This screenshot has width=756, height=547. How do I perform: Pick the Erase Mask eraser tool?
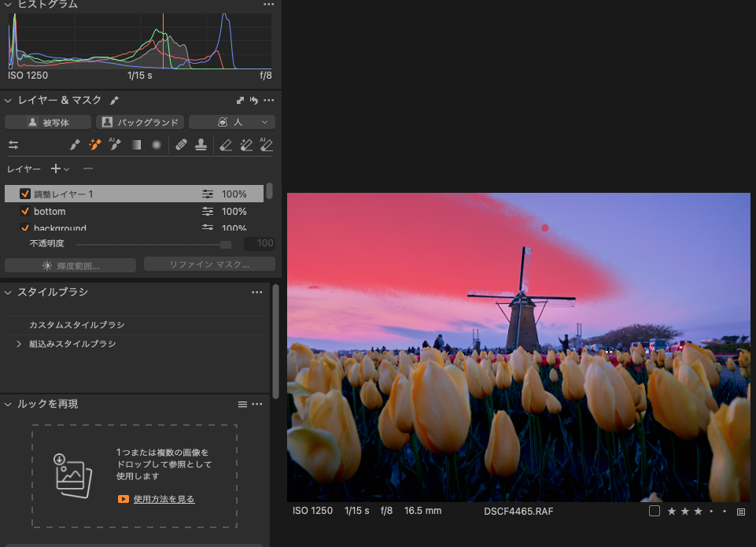tap(226, 145)
